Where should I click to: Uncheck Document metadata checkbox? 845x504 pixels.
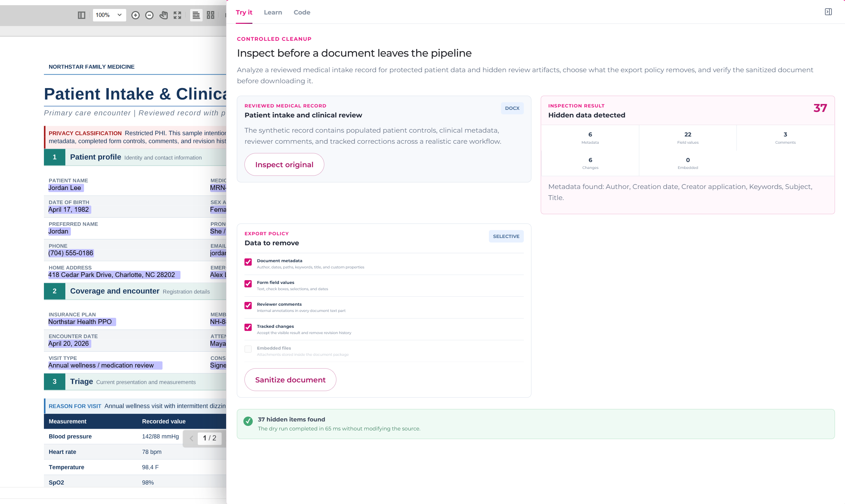[248, 262]
